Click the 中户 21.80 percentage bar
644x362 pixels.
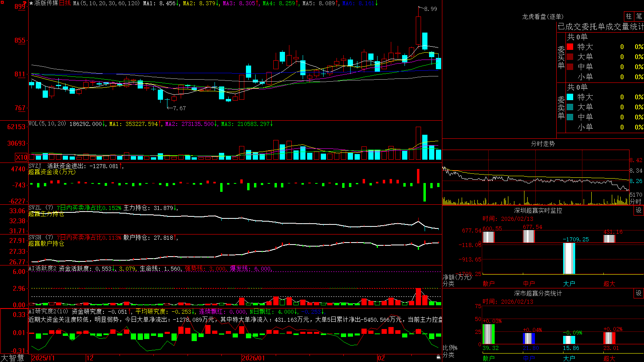point(529,338)
